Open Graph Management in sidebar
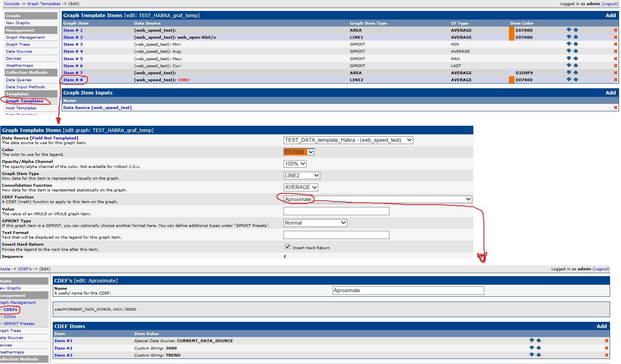 pyautogui.click(x=25, y=37)
